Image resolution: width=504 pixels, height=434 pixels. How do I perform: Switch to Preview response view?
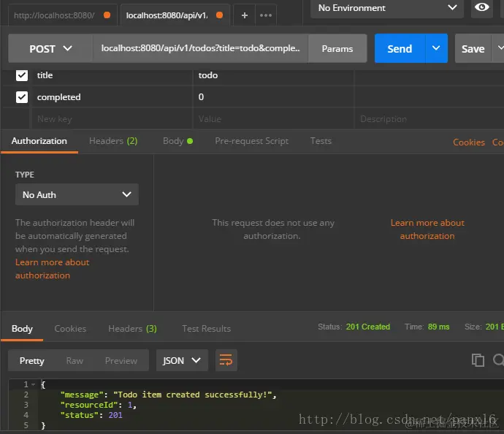[121, 361]
